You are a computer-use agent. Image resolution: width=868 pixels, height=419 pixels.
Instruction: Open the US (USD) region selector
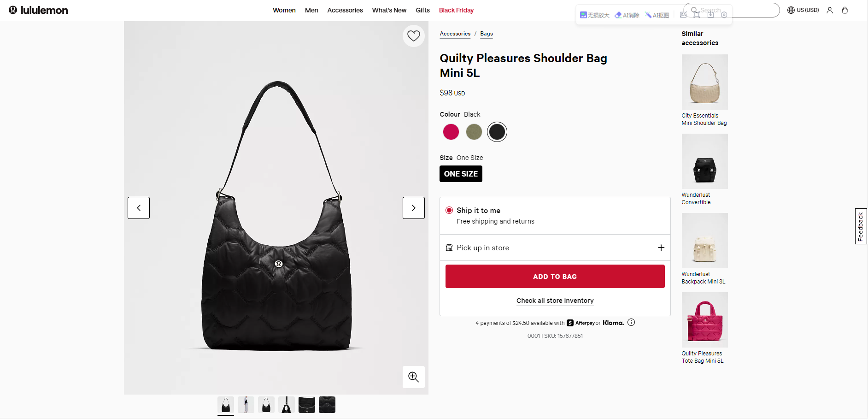(x=803, y=10)
